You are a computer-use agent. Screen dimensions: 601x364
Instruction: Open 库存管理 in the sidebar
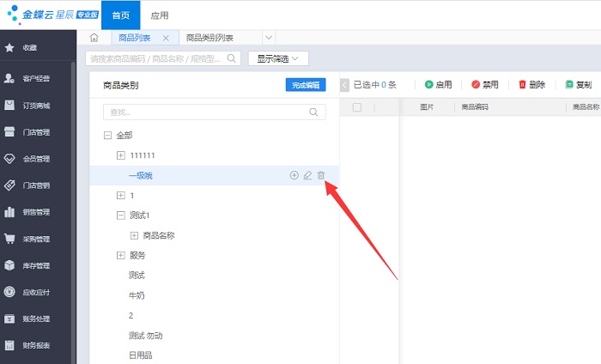point(35,265)
